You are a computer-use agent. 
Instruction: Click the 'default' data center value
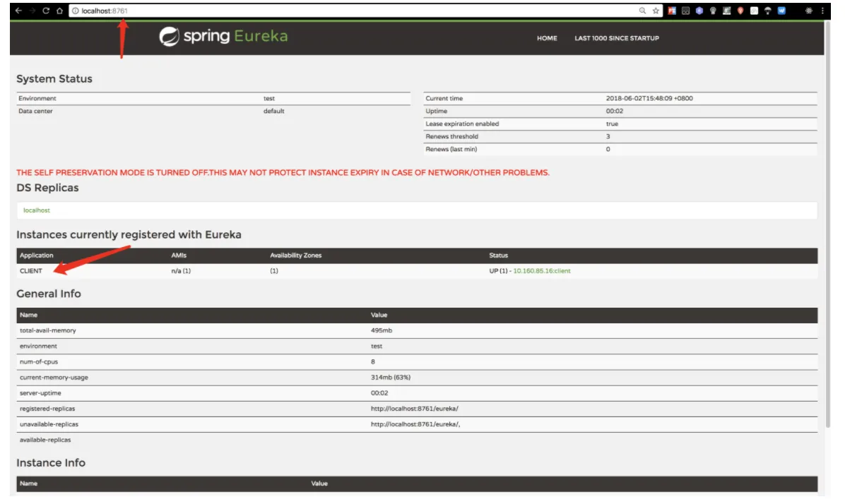(x=273, y=111)
